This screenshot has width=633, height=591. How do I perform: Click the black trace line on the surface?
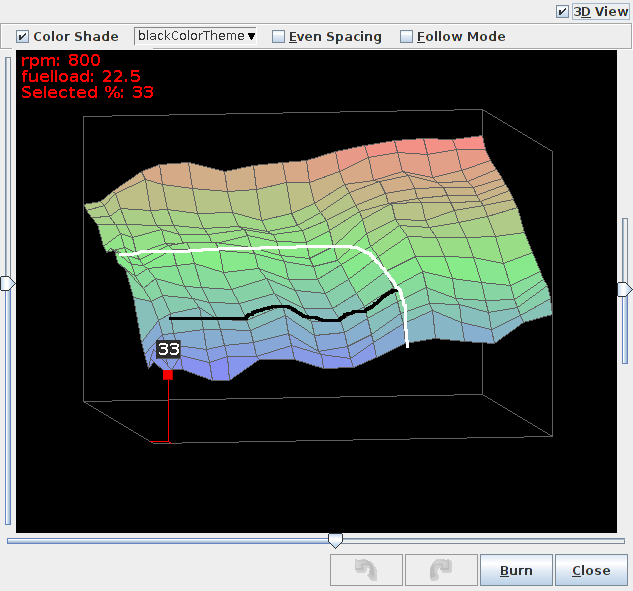[210, 318]
